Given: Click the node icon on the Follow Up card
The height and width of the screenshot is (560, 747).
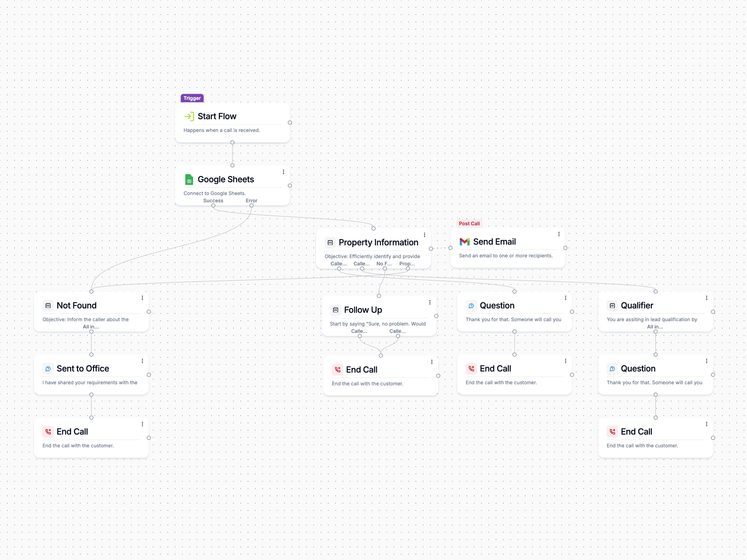Looking at the screenshot, I should [x=336, y=310].
